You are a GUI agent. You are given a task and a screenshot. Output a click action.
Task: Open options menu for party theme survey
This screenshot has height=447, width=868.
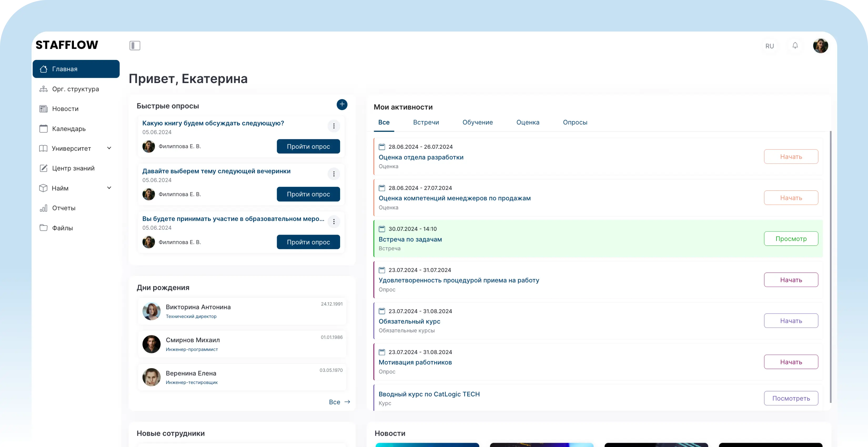point(334,174)
